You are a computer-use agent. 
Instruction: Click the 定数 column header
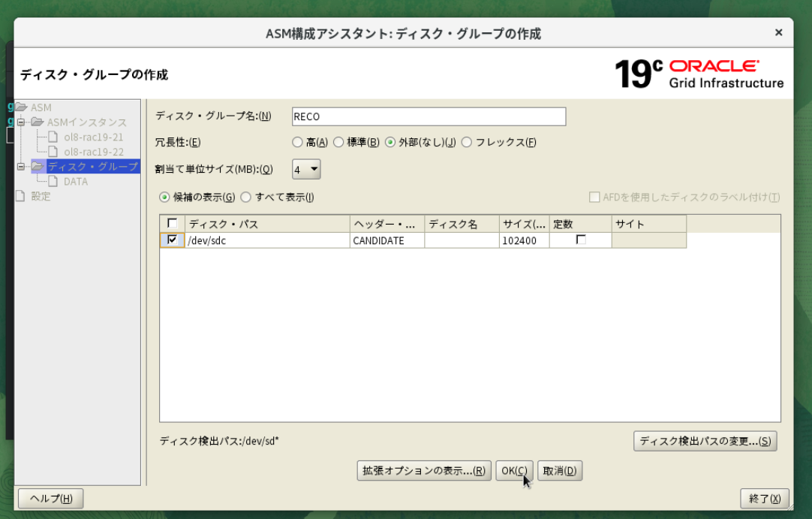pos(580,224)
